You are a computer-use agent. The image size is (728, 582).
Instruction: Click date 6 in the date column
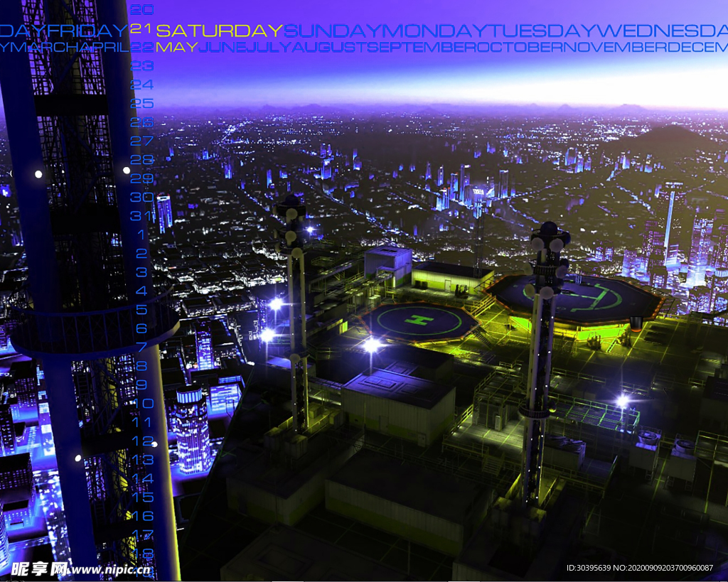(x=141, y=328)
